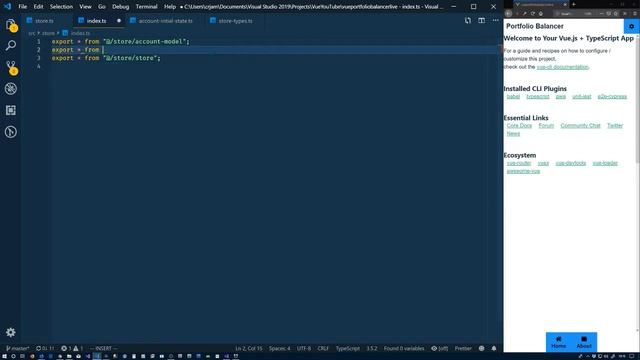Click the index.ts breadcrumb item

click(x=76, y=33)
